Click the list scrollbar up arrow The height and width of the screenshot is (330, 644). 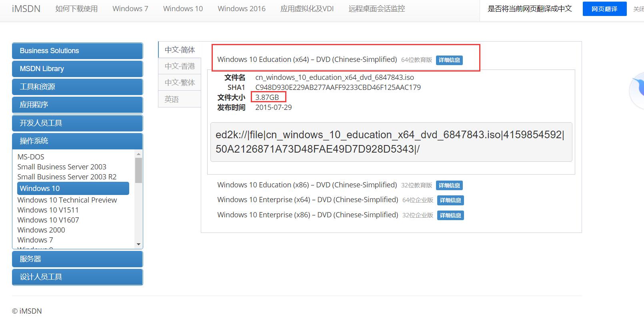(x=139, y=154)
